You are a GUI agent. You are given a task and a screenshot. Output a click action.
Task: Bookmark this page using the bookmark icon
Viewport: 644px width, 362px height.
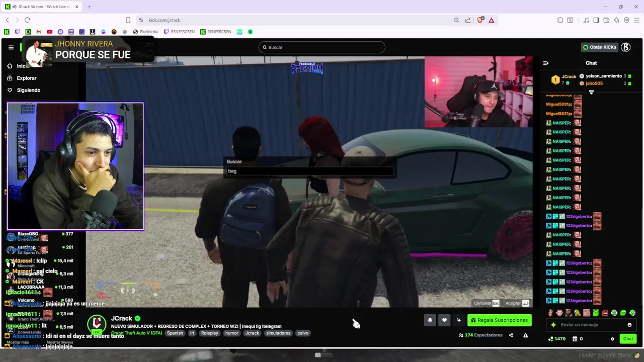tap(128, 20)
